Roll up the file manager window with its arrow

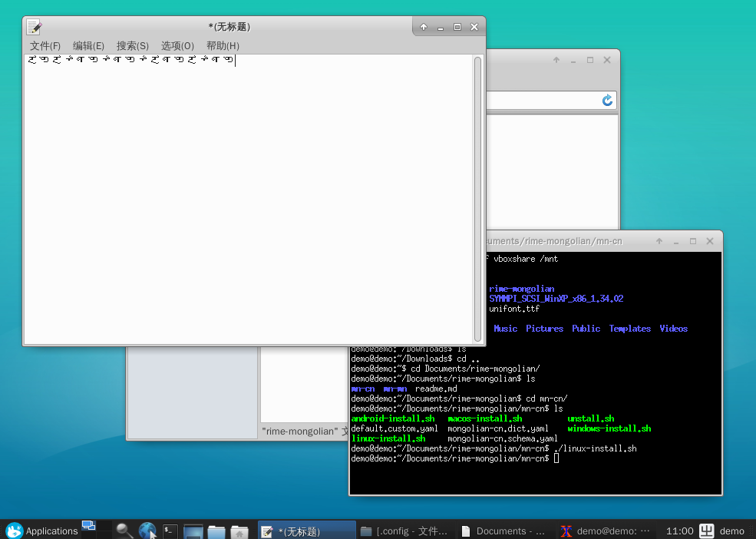pos(556,60)
